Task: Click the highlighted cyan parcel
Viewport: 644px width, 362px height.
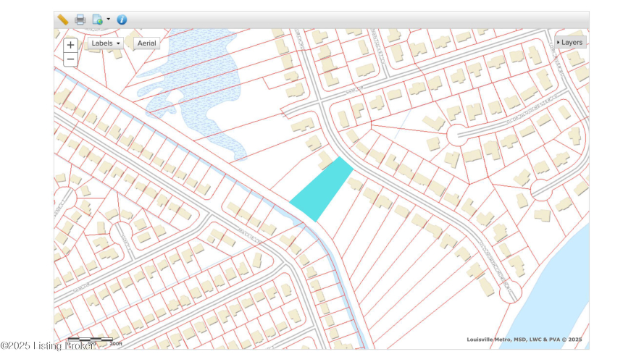Action: pos(322,189)
